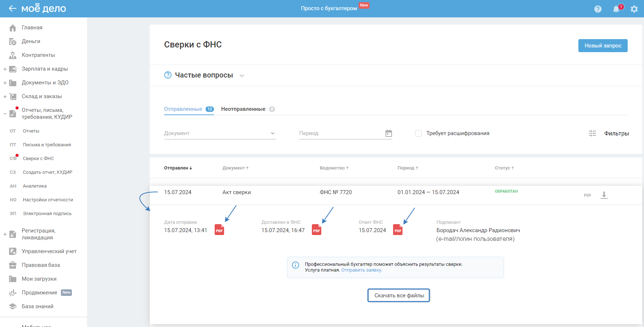Click the Документы и ЭДО folder icon
The width and height of the screenshot is (644, 327).
click(13, 83)
